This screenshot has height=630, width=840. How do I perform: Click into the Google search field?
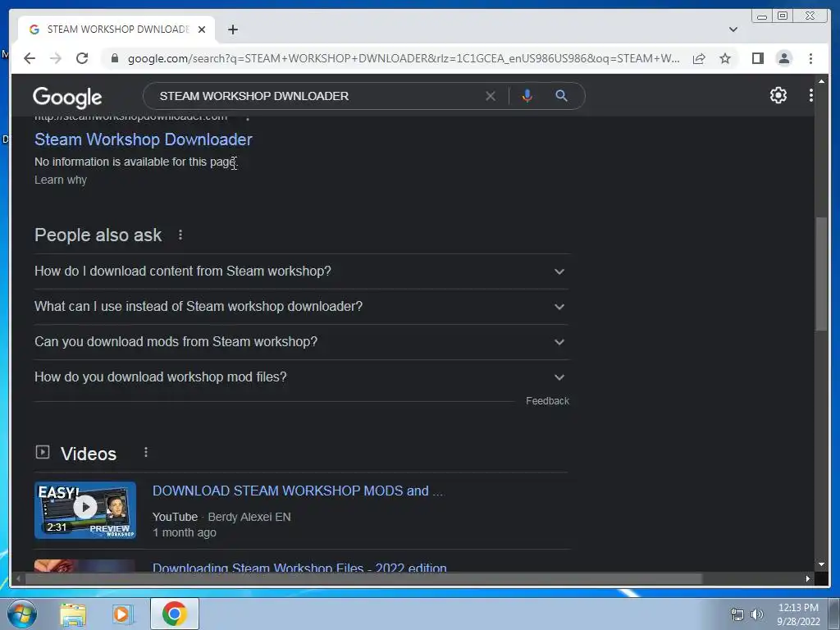[x=316, y=96]
